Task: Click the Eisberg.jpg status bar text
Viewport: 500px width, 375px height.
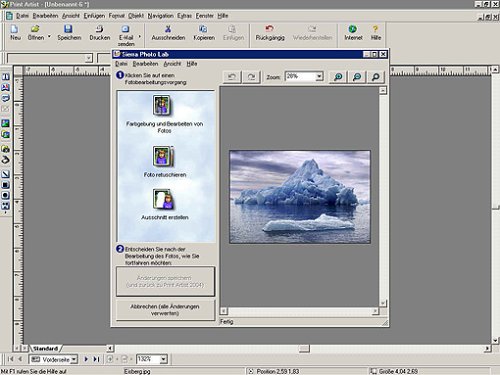Action: click(x=137, y=371)
